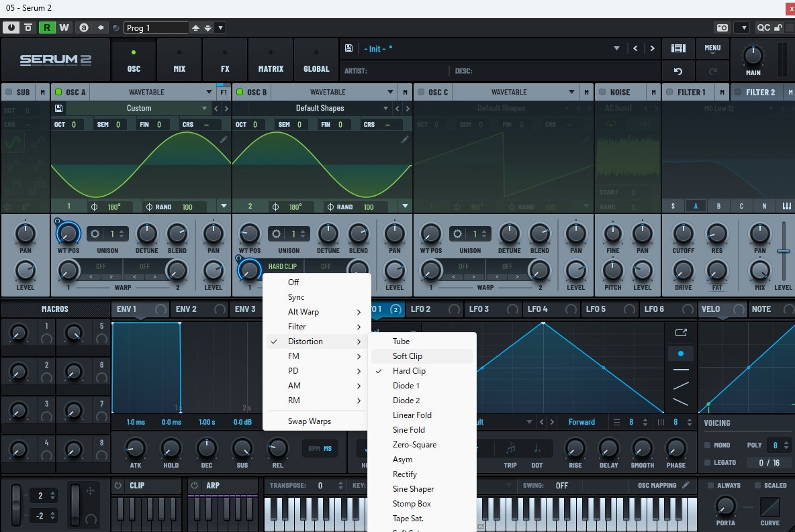Open the preset browser list icon
The width and height of the screenshot is (795, 532).
[678, 48]
